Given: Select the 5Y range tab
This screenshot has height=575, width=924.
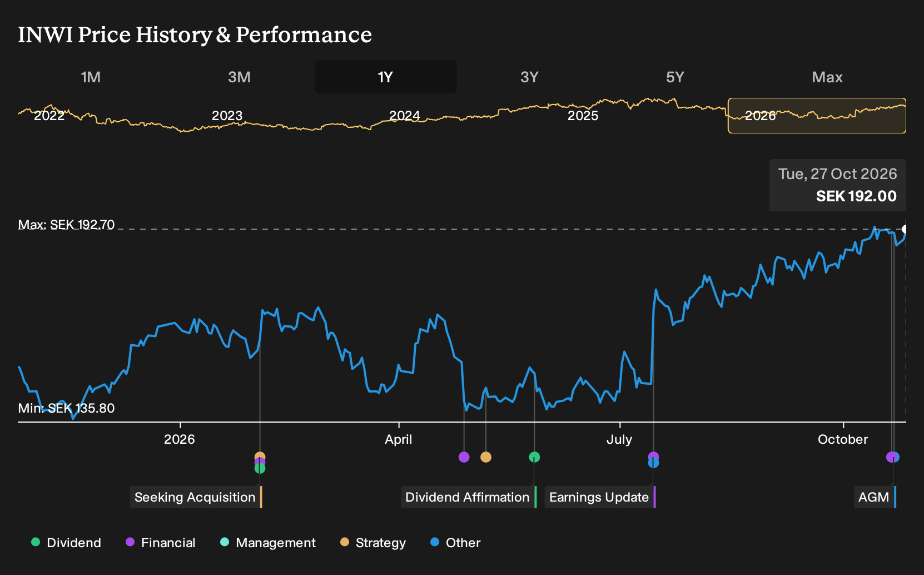Looking at the screenshot, I should [x=675, y=77].
